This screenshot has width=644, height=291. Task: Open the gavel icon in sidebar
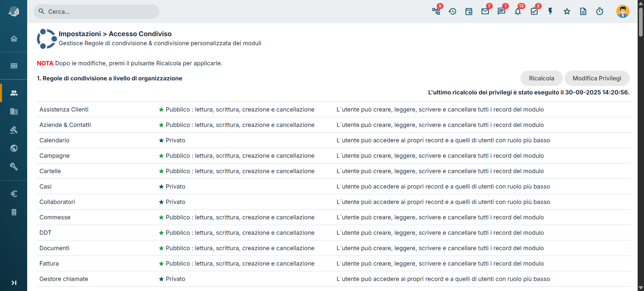coord(14,130)
